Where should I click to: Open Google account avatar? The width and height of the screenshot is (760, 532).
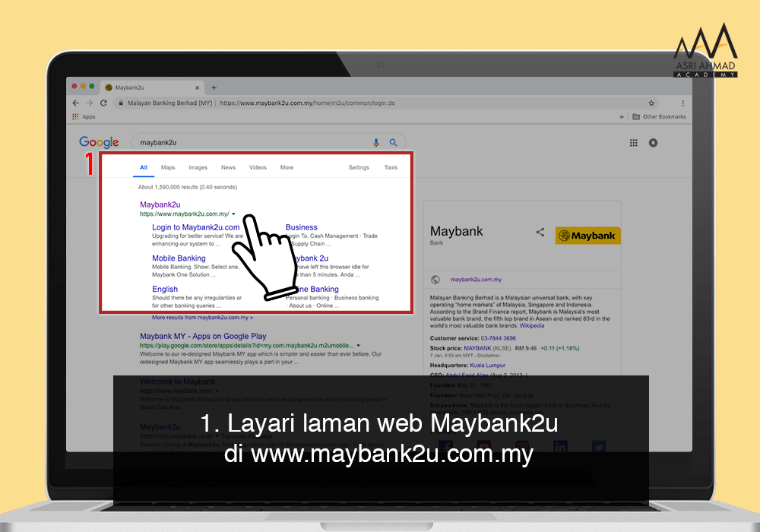pos(654,142)
